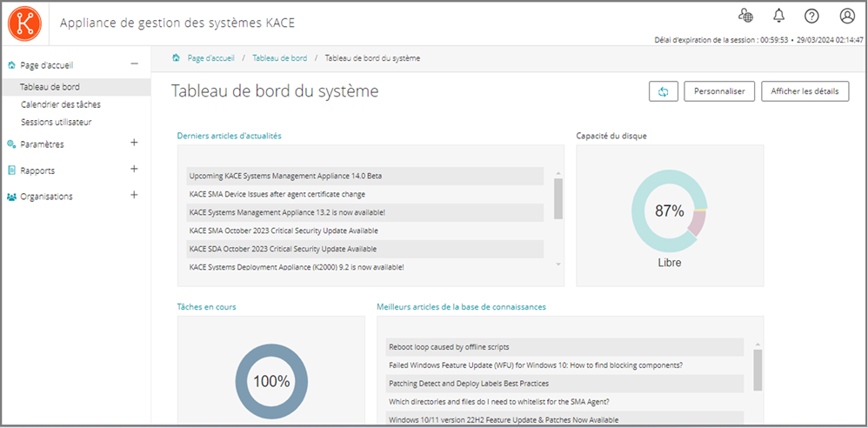This screenshot has height=428, width=868.
Task: Click the news list scroll down arrow
Action: point(558,264)
